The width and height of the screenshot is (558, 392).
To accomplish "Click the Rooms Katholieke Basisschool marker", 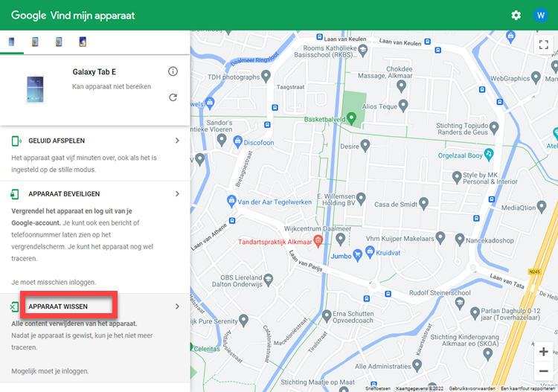I will (x=362, y=50).
